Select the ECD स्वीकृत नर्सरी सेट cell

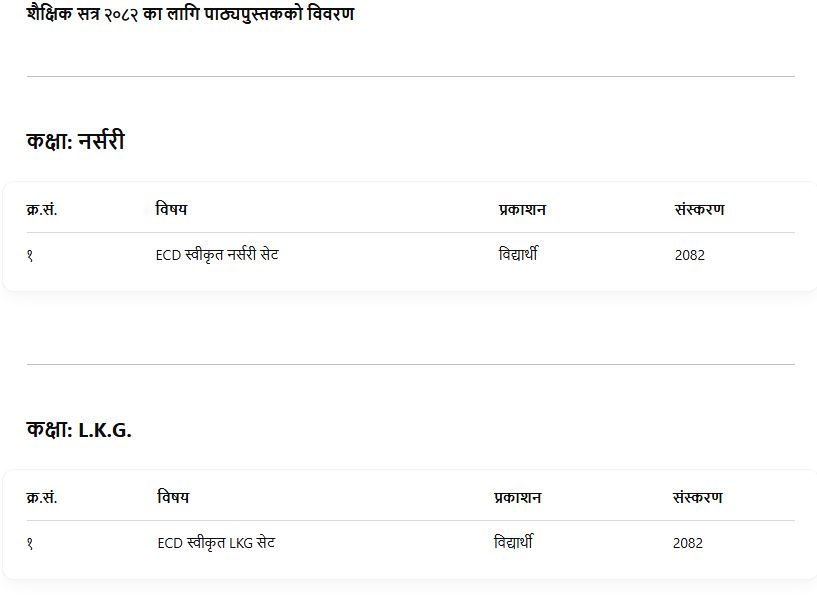click(x=217, y=255)
